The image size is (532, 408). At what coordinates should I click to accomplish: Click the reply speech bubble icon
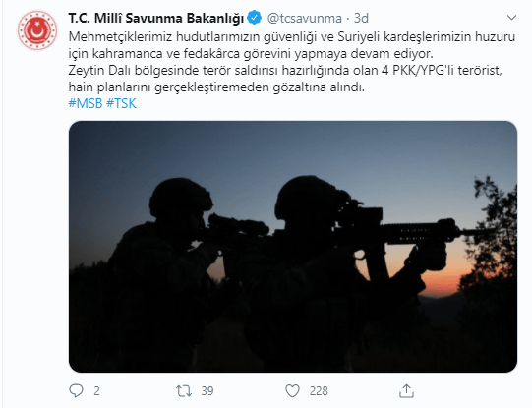[x=76, y=390]
